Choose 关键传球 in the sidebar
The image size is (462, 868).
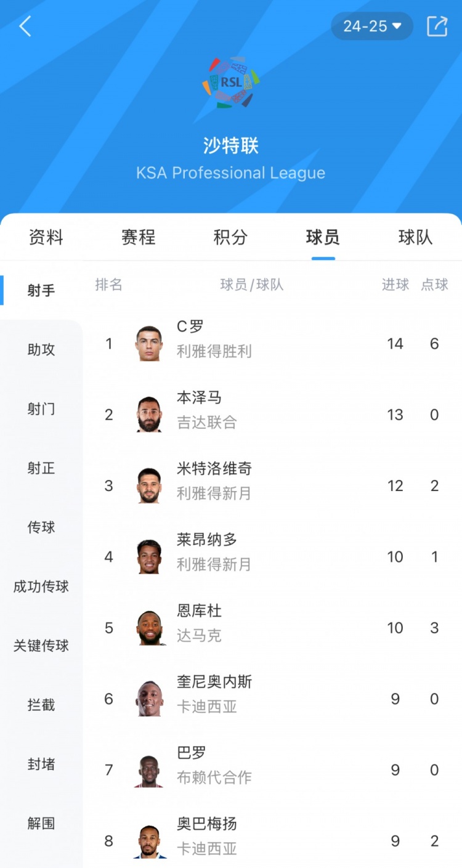click(41, 646)
